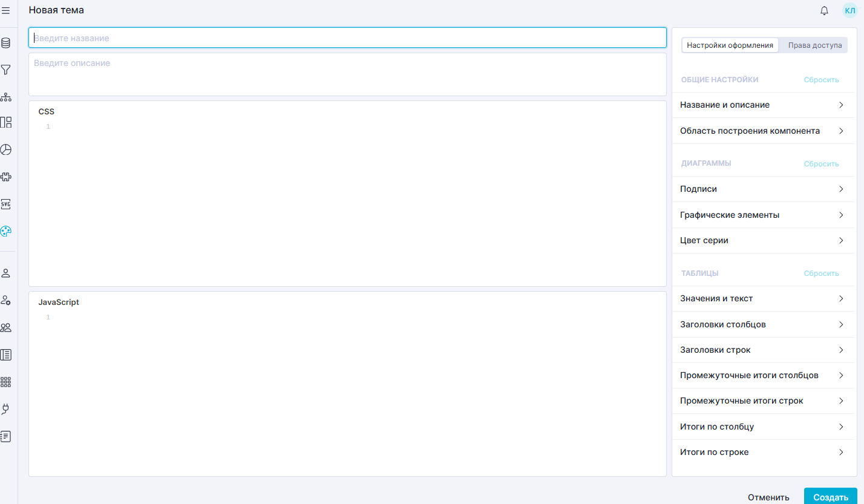Click the puzzle piece icon in sidebar
864x504 pixels.
tap(6, 177)
